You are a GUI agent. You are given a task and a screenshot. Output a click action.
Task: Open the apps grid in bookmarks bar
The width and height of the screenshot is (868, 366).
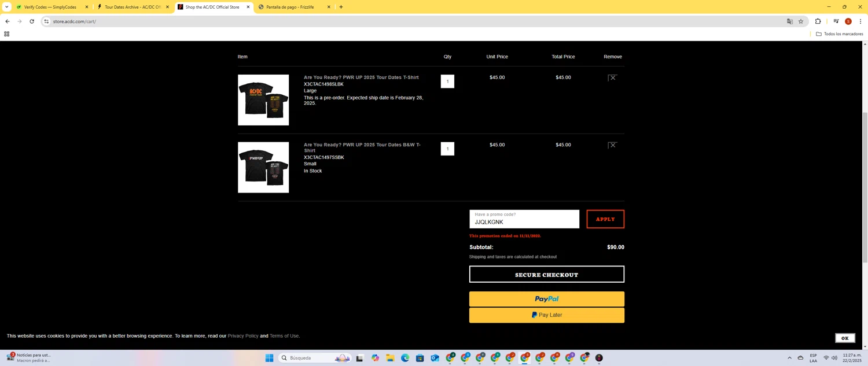coord(7,34)
